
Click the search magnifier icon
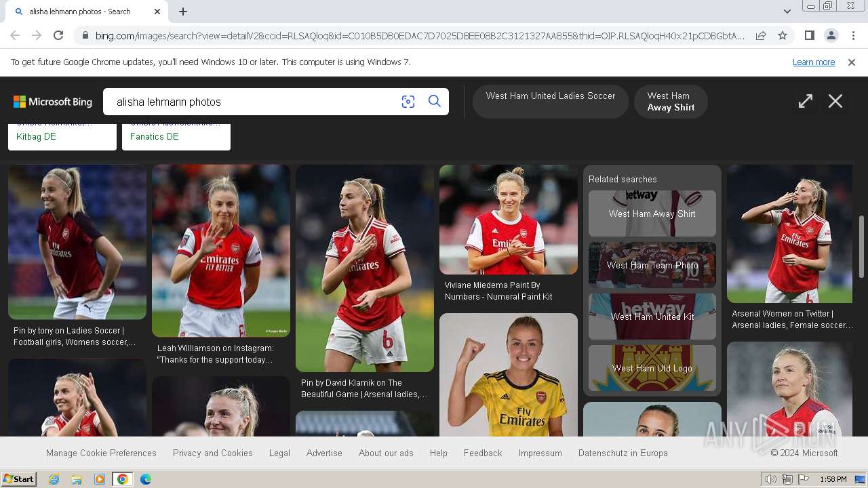(435, 102)
